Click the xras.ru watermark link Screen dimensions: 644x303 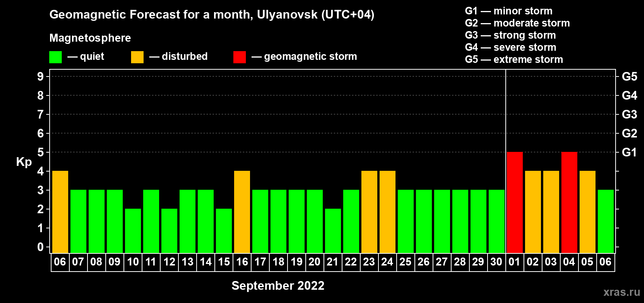coord(622,292)
